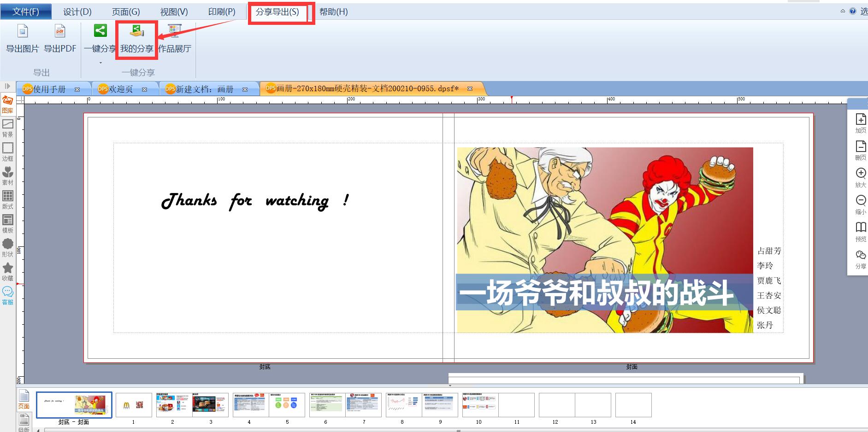The width and height of the screenshot is (868, 432).
Task: Select page 2 thumbnail
Action: pos(174,405)
